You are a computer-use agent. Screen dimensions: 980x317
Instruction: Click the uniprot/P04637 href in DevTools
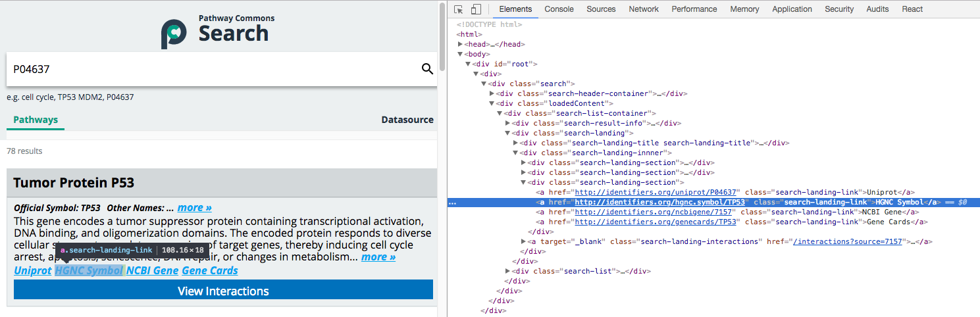pyautogui.click(x=656, y=192)
